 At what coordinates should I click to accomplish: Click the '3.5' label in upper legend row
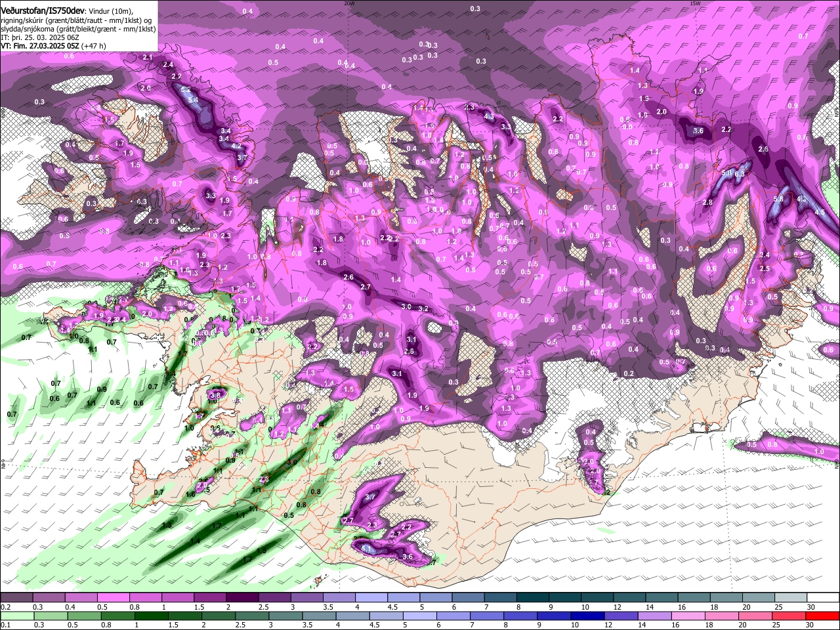coord(328,607)
